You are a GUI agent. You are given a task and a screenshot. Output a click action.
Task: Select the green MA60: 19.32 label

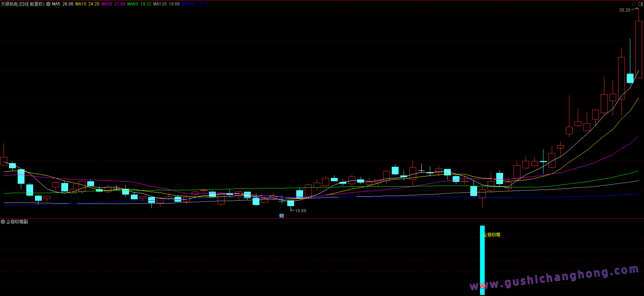tap(139, 4)
